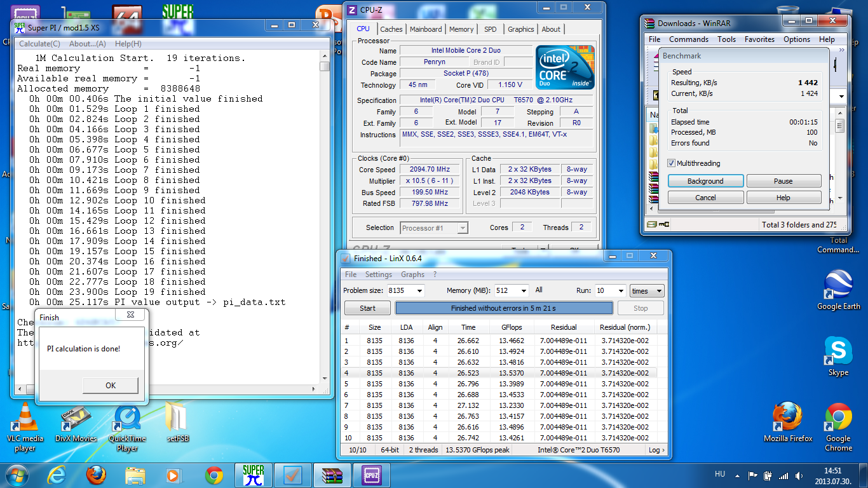Open Chrome from the taskbar
This screenshot has width=868, height=488.
point(214,475)
